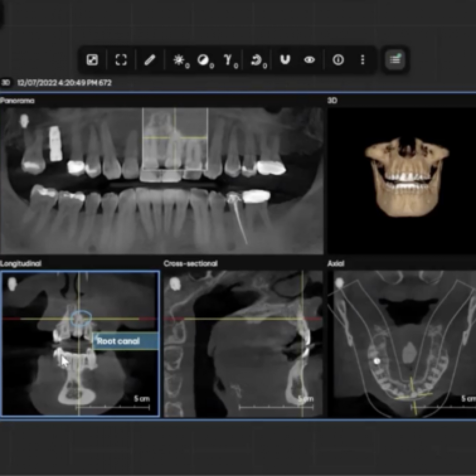Viewport: 476px width, 476px height.
Task: Select the pencil annotation tool
Action: click(x=150, y=60)
